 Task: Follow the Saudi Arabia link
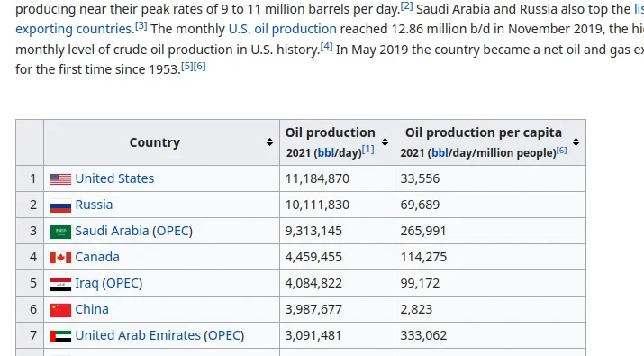tap(112, 231)
